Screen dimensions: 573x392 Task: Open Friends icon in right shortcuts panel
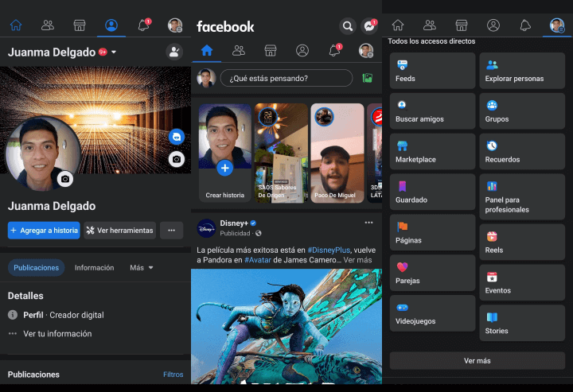[x=430, y=25]
